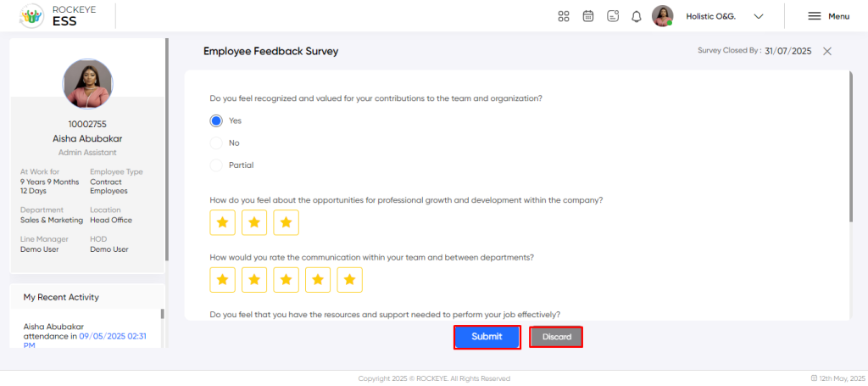868x386 pixels.
Task: Click the survey panel vertical scrollbar
Action: click(850, 147)
